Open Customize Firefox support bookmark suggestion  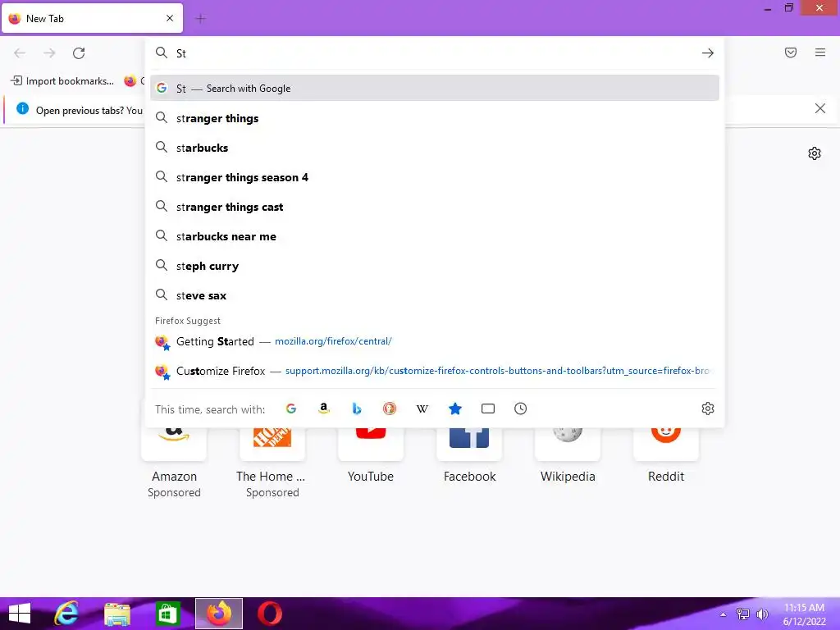[435, 371]
